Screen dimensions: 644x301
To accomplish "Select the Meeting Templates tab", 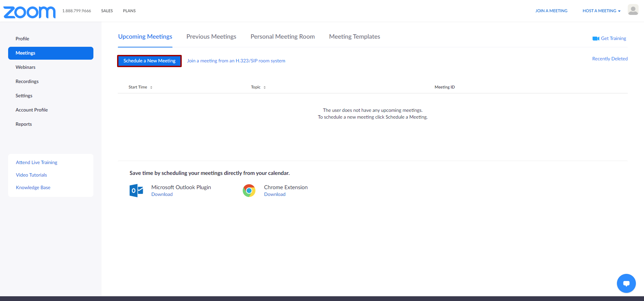I will pyautogui.click(x=354, y=37).
